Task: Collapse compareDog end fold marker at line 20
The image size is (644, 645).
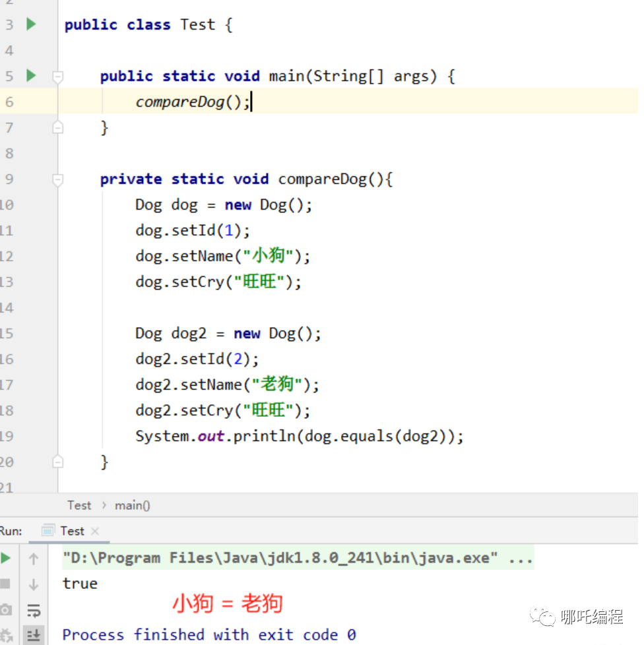Action: (x=57, y=462)
